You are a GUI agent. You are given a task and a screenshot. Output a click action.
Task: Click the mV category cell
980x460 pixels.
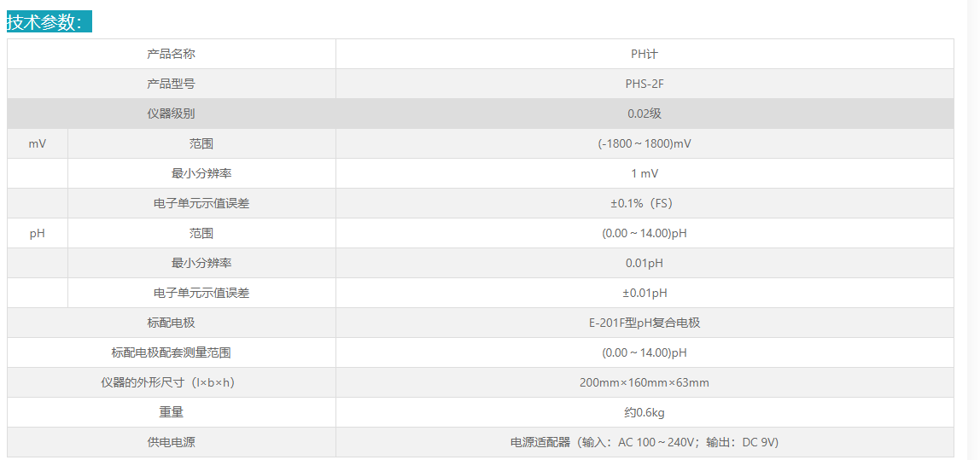(x=38, y=143)
